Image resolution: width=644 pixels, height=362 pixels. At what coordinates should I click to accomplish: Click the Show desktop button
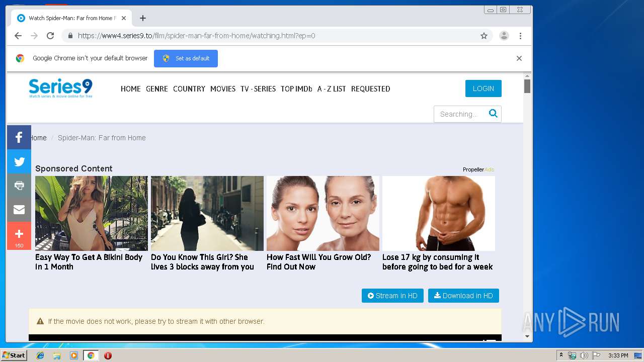[x=638, y=355]
